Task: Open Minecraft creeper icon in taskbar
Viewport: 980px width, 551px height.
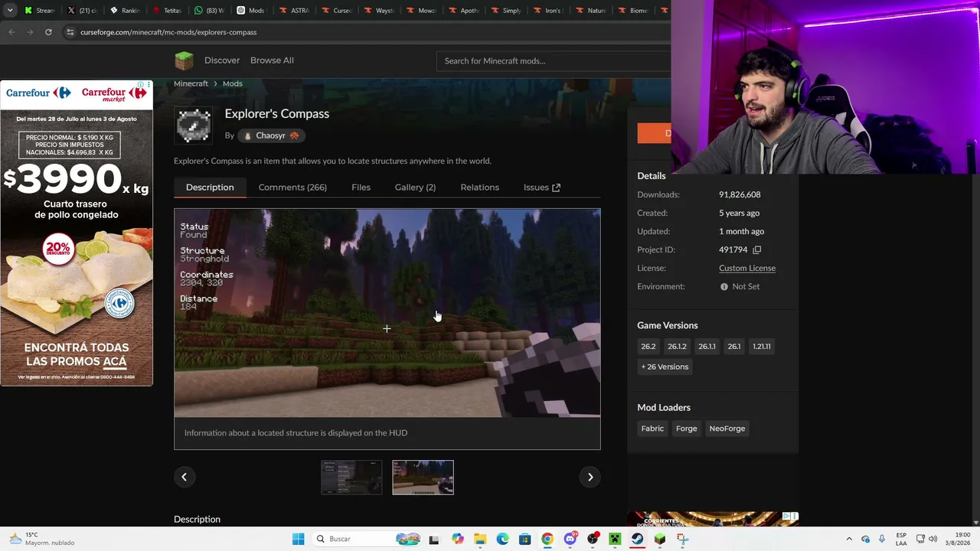Action: [x=615, y=539]
